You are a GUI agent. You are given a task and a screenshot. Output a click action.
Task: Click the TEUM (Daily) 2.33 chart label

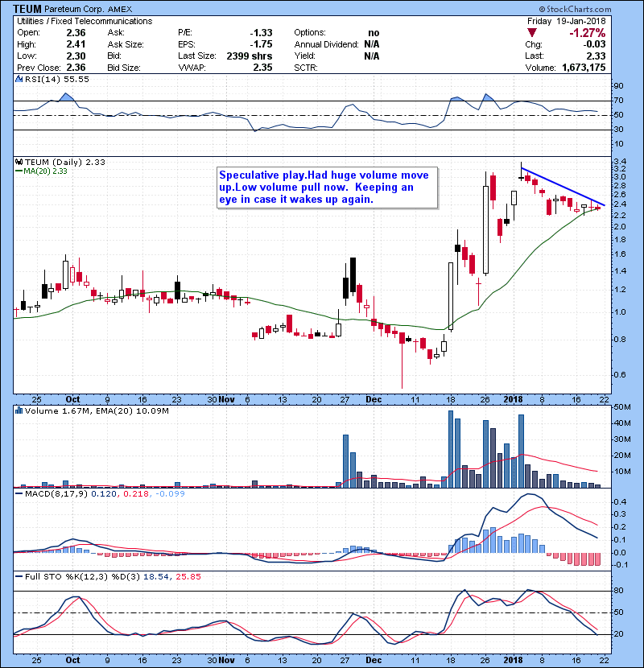pyautogui.click(x=64, y=162)
